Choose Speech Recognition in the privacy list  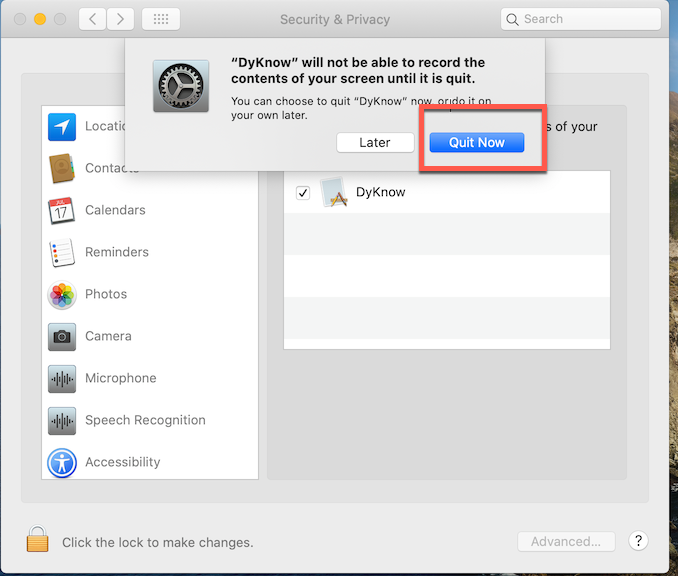[x=145, y=420]
